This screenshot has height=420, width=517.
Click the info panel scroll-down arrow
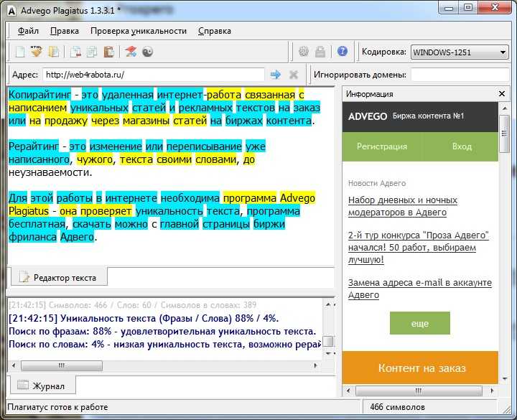[x=504, y=379]
